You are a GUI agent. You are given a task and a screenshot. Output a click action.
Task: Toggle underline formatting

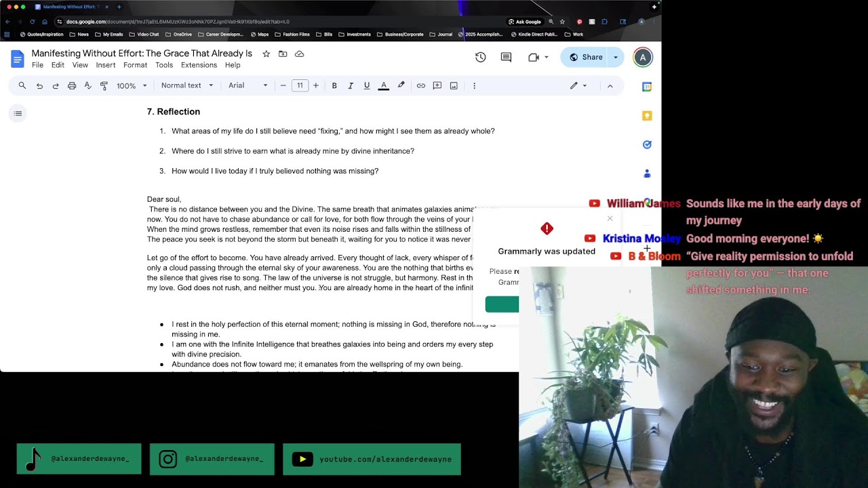tap(367, 85)
